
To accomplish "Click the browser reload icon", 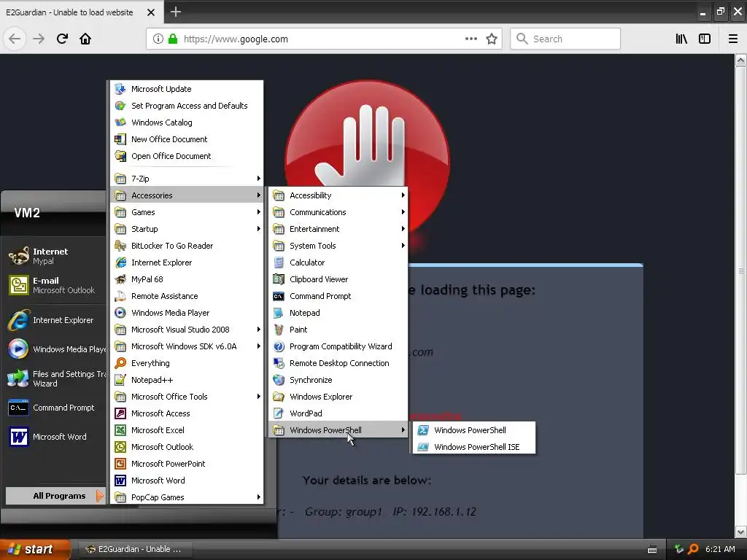I will [62, 39].
